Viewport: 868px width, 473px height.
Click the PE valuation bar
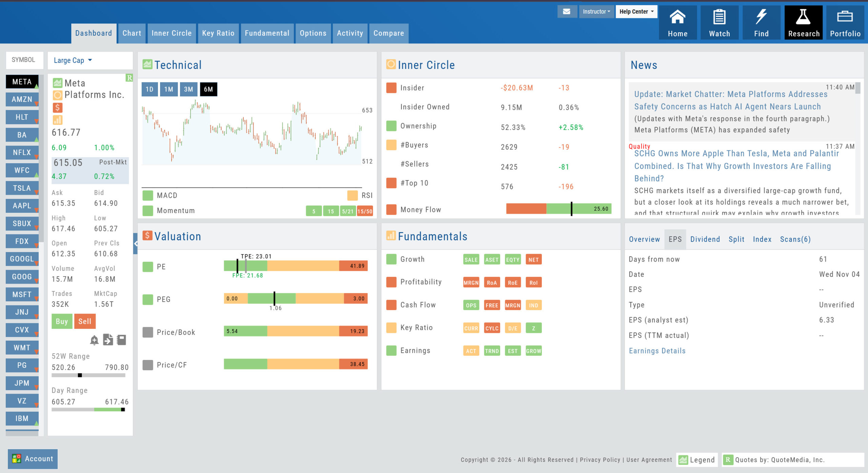click(x=296, y=266)
